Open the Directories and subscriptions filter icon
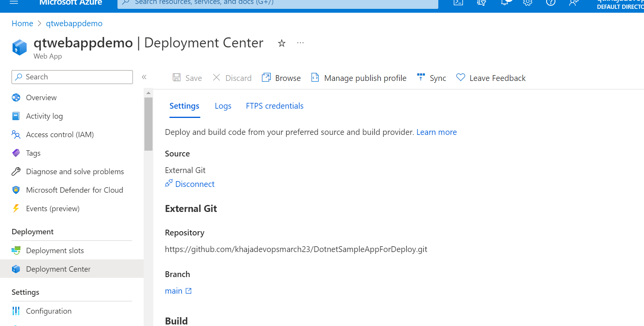 pos(481,2)
